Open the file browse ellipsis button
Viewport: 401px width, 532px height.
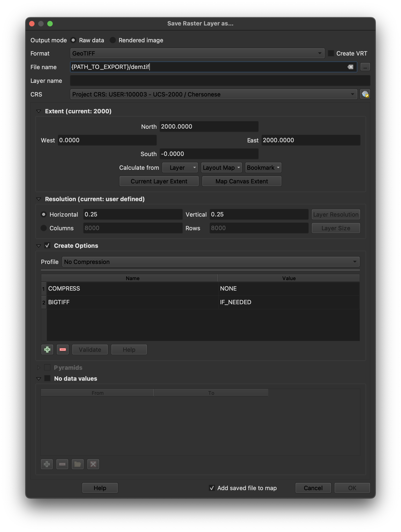pos(365,67)
